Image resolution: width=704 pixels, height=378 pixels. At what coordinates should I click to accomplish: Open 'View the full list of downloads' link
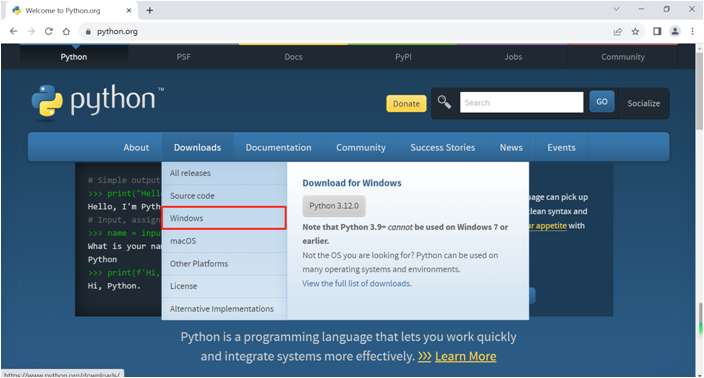pos(357,283)
